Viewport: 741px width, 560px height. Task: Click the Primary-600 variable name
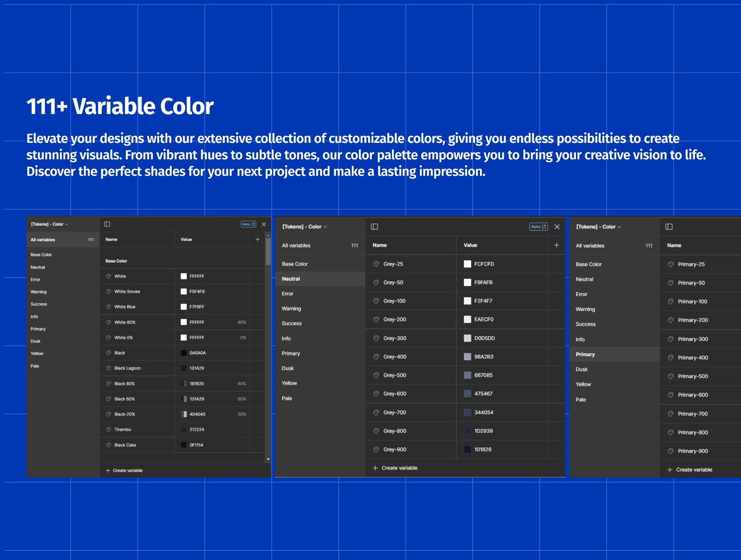(x=693, y=395)
